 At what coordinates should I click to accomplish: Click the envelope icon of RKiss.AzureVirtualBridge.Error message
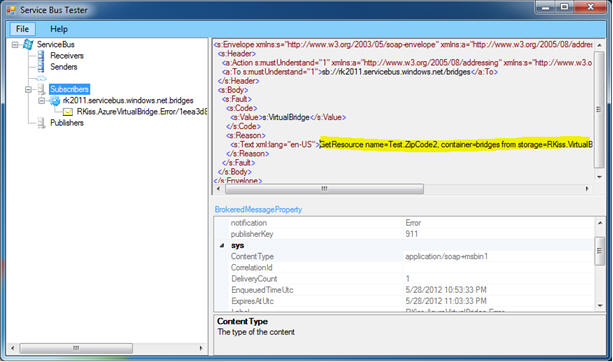click(x=68, y=112)
